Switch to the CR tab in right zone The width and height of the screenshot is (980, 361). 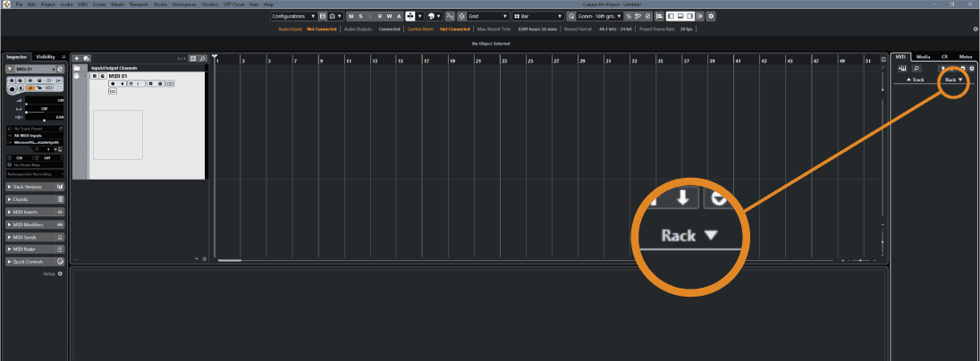(x=944, y=57)
